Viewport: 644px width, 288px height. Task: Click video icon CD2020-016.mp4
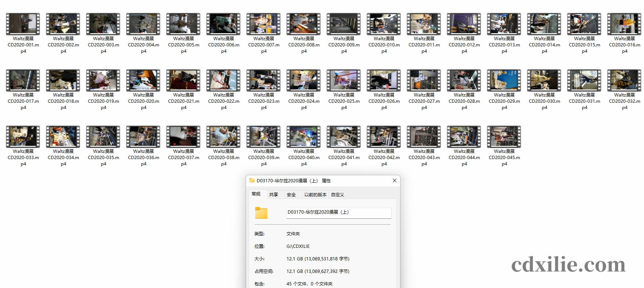624,24
